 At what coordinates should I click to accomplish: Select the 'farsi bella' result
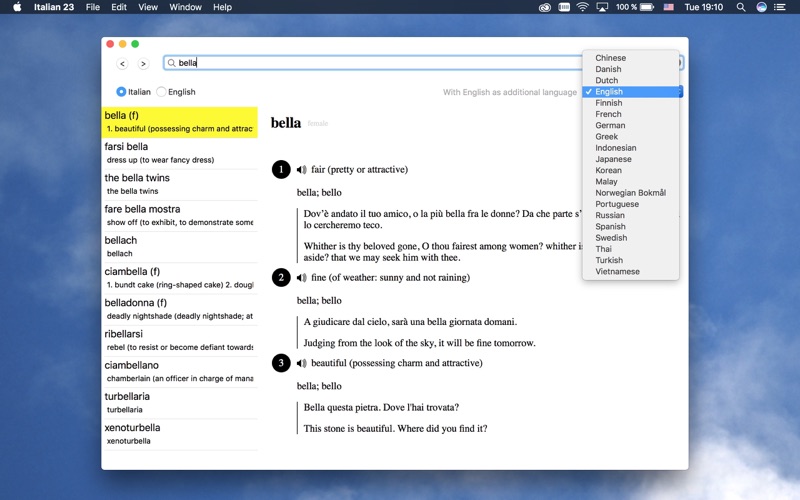180,153
